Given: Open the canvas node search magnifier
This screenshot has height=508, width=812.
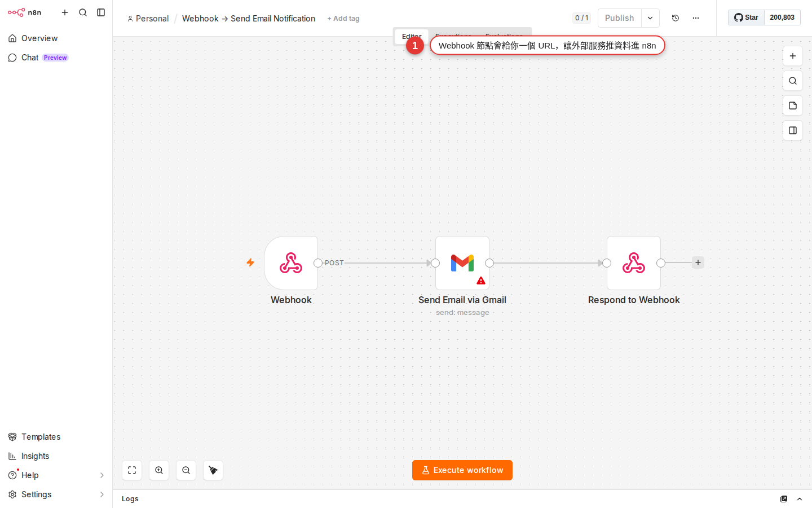Looking at the screenshot, I should [x=793, y=81].
